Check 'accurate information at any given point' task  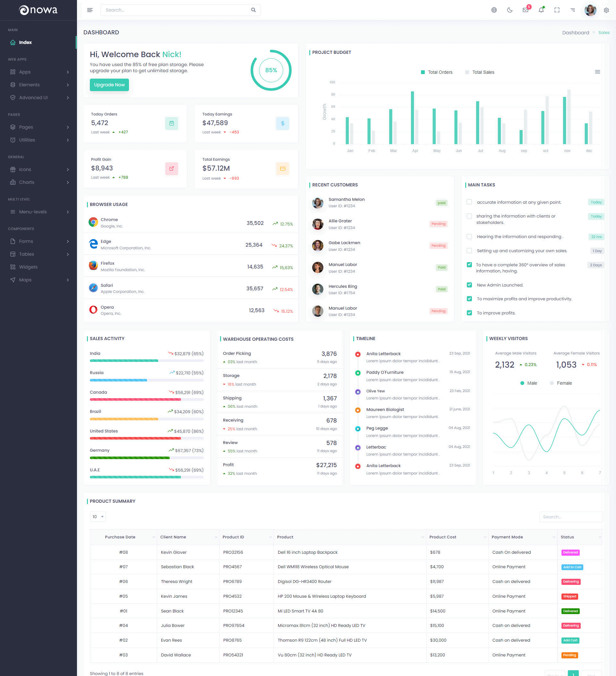469,202
